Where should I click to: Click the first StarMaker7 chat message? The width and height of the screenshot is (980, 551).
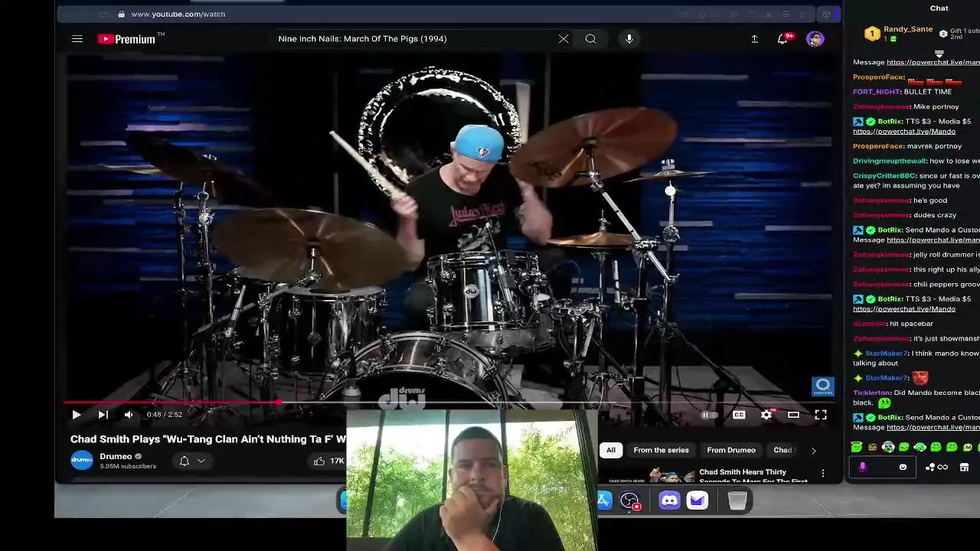coord(916,358)
